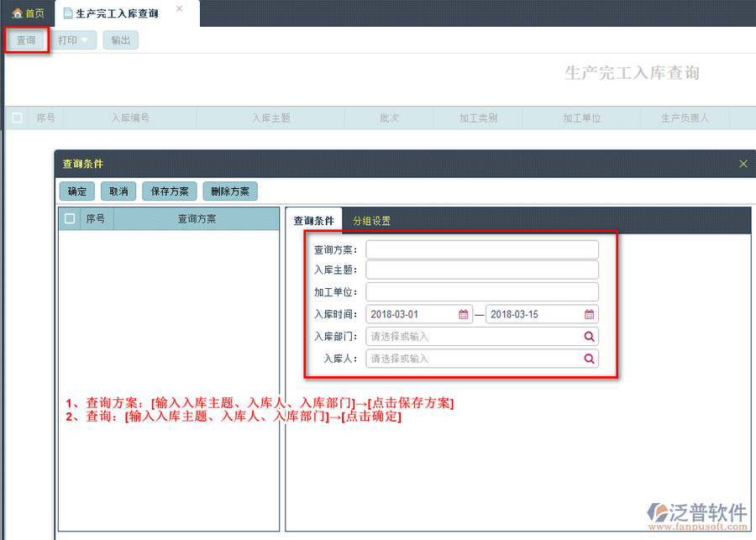This screenshot has height=540, width=756.
Task: Click the 入库编号 column header
Action: point(130,118)
